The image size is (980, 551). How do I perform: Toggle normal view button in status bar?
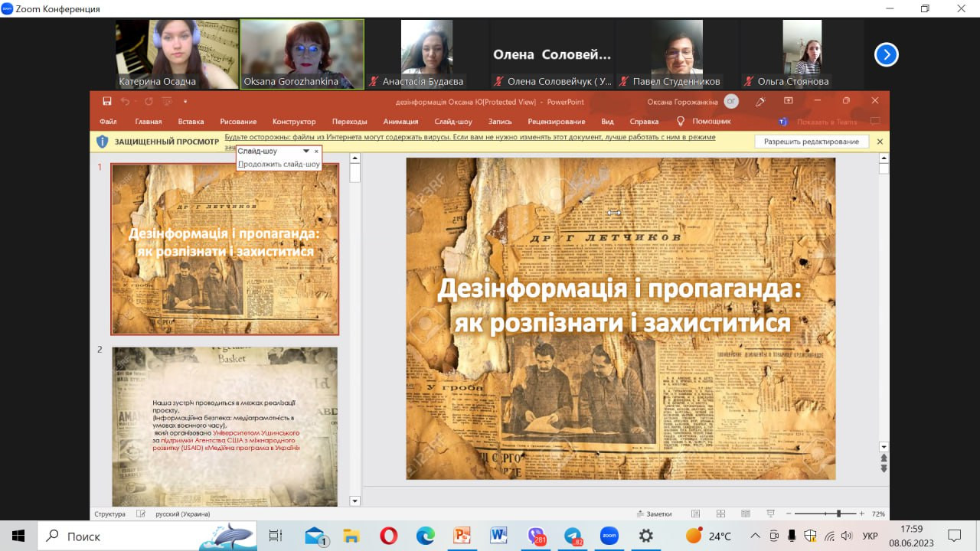695,514
